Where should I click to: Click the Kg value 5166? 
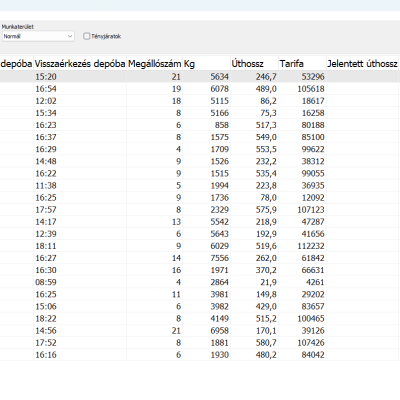[x=220, y=113]
